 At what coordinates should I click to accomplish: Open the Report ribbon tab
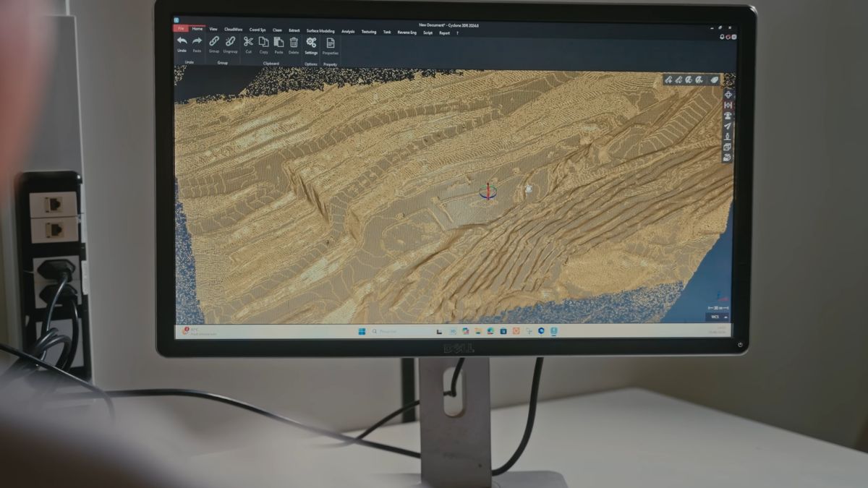pos(444,33)
